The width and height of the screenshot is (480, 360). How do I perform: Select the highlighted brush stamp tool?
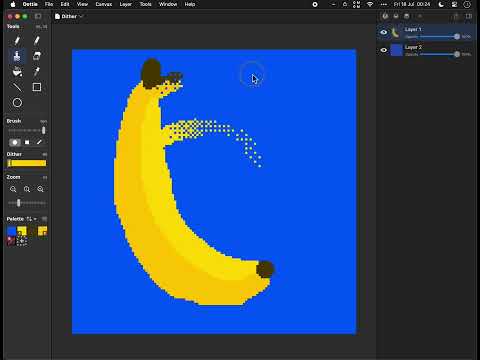click(17, 56)
